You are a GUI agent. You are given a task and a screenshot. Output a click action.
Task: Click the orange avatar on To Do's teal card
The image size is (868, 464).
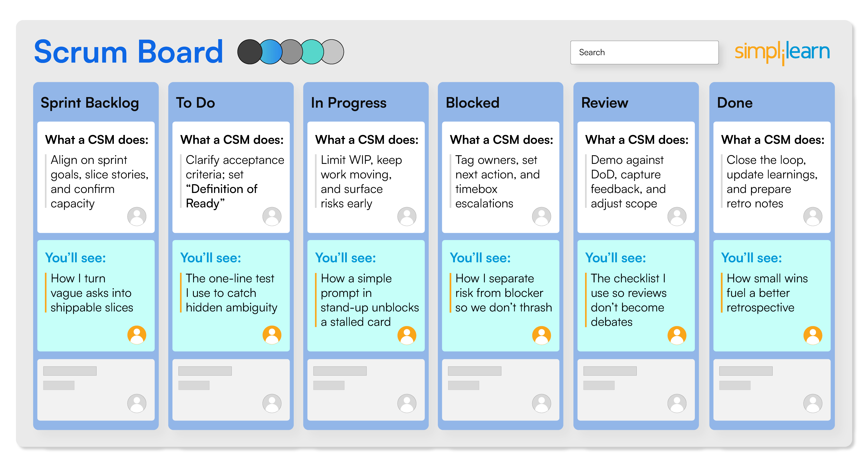click(x=272, y=335)
